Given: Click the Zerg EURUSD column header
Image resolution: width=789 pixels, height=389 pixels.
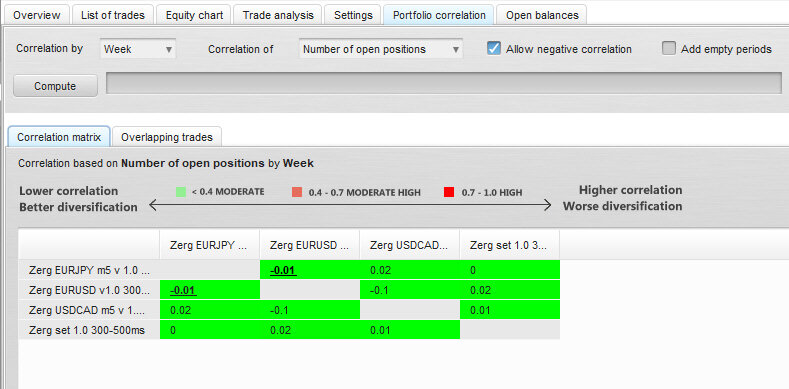Looking at the screenshot, I should [309, 245].
